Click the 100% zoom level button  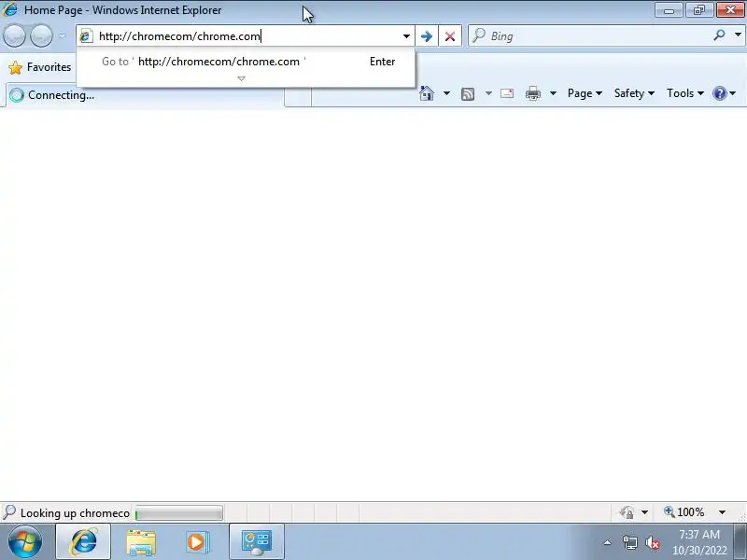coord(684,512)
